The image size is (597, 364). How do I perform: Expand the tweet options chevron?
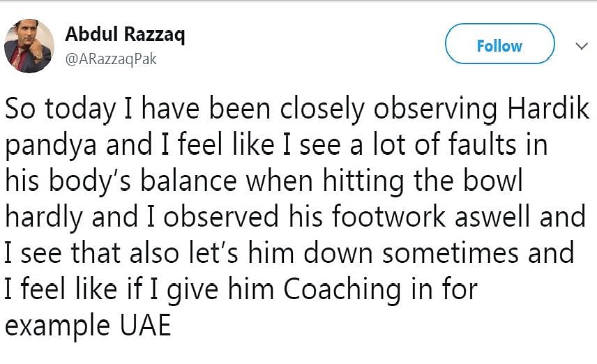(x=580, y=46)
